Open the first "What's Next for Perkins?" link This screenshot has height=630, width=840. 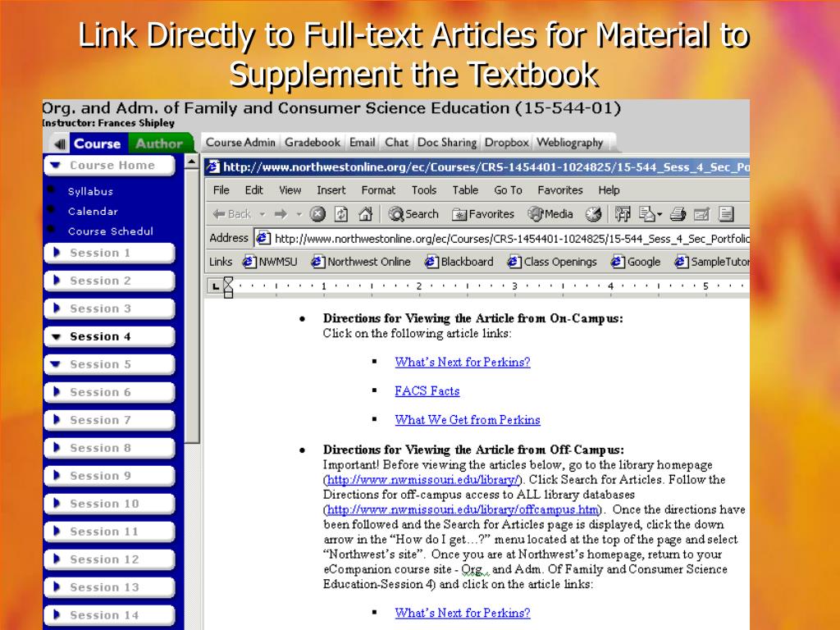pyautogui.click(x=463, y=362)
